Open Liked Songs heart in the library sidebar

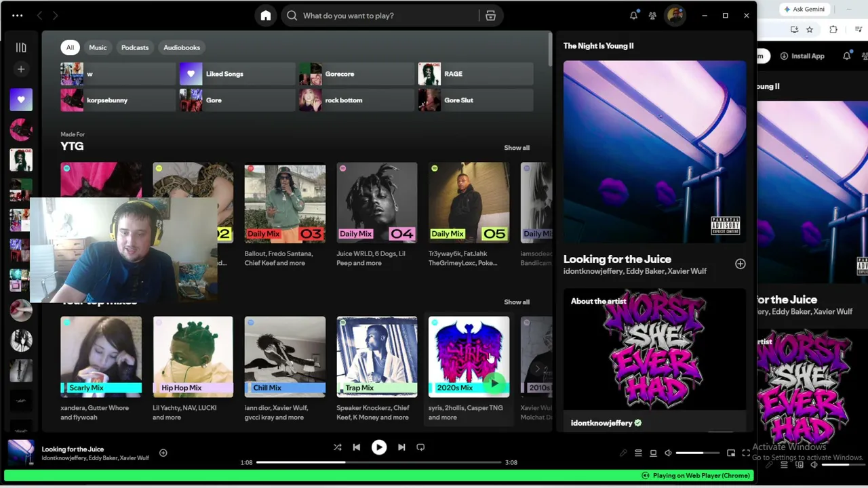21,100
